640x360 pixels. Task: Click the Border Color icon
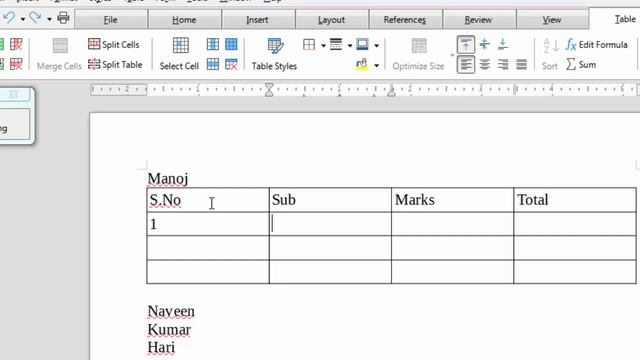pos(362,44)
